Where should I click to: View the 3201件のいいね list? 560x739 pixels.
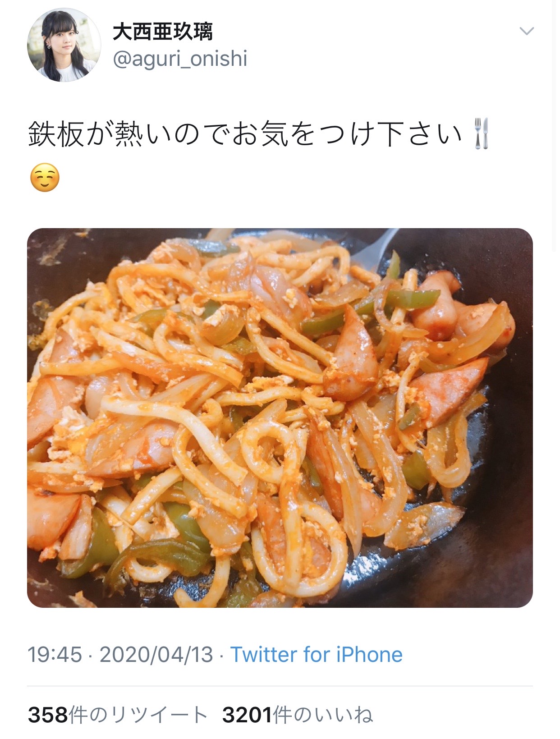tap(298, 715)
